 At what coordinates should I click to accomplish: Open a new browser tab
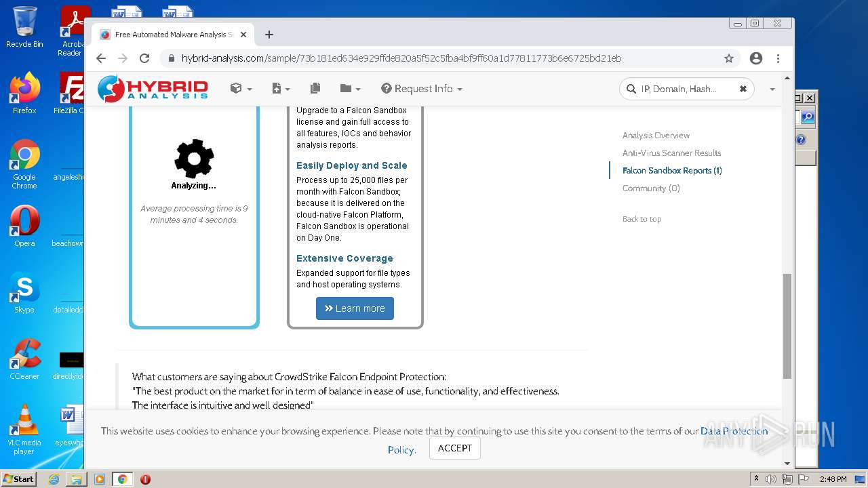pos(269,35)
